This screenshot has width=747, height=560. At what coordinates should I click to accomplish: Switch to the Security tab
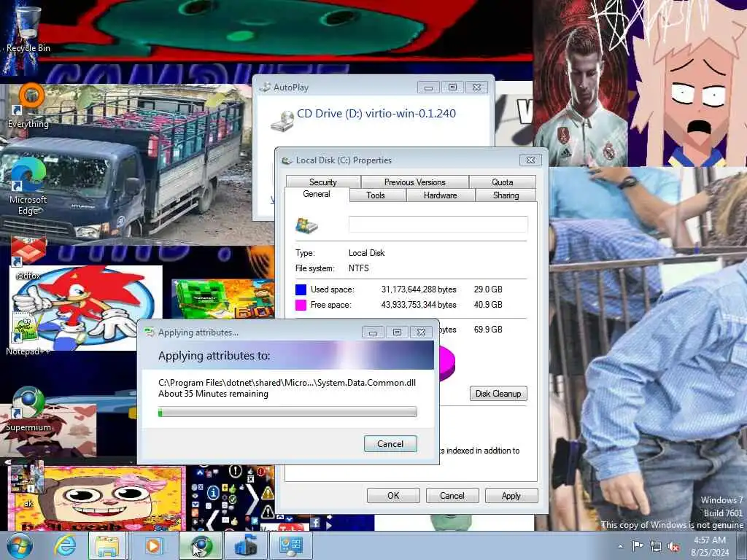[x=323, y=182]
